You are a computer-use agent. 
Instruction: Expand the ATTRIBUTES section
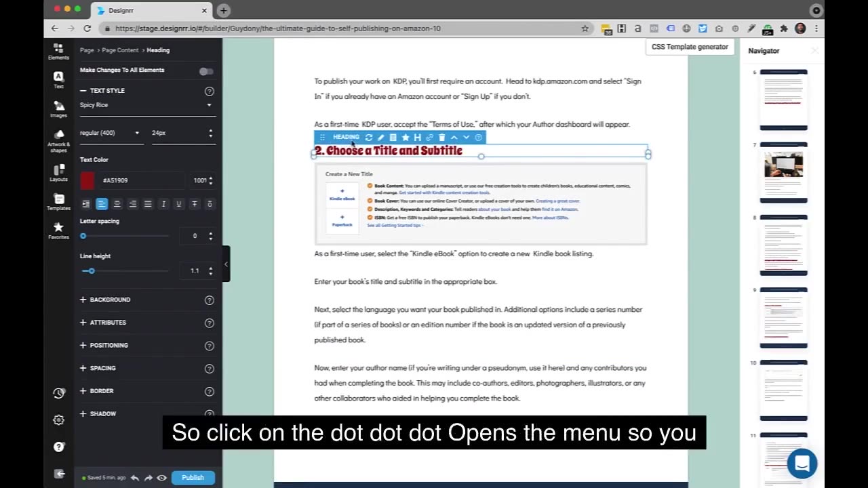pos(103,323)
